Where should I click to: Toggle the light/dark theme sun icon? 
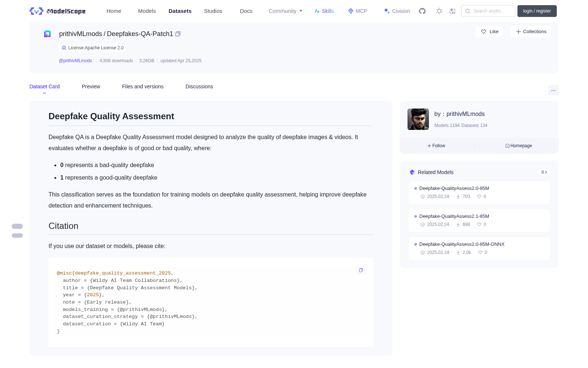(x=439, y=11)
